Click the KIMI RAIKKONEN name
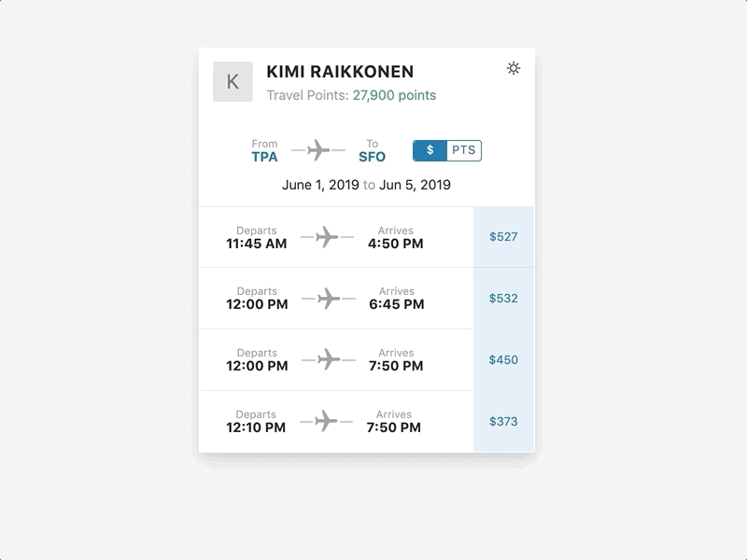The width and height of the screenshot is (747, 560). tap(341, 69)
